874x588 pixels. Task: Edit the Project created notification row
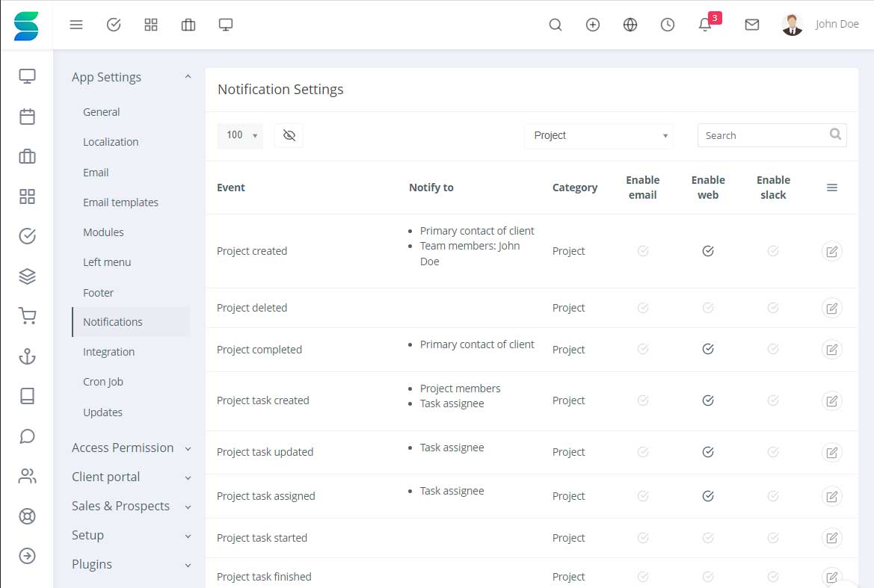pos(831,251)
